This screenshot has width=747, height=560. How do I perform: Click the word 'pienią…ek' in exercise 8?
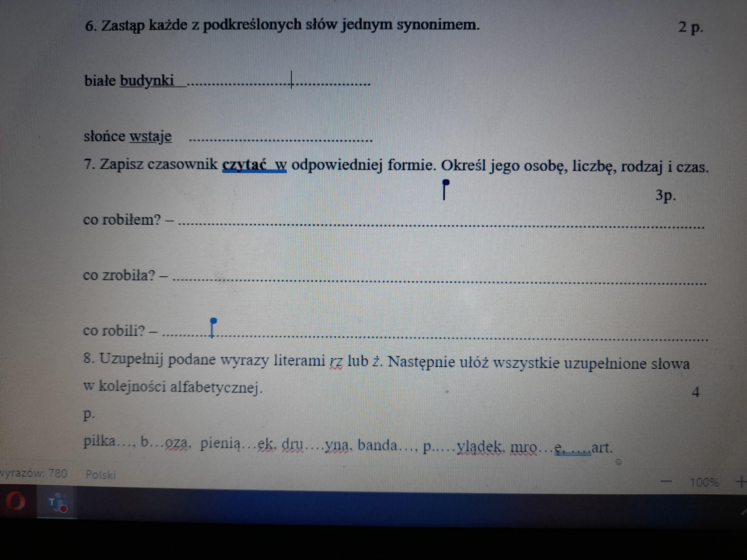click(x=239, y=444)
